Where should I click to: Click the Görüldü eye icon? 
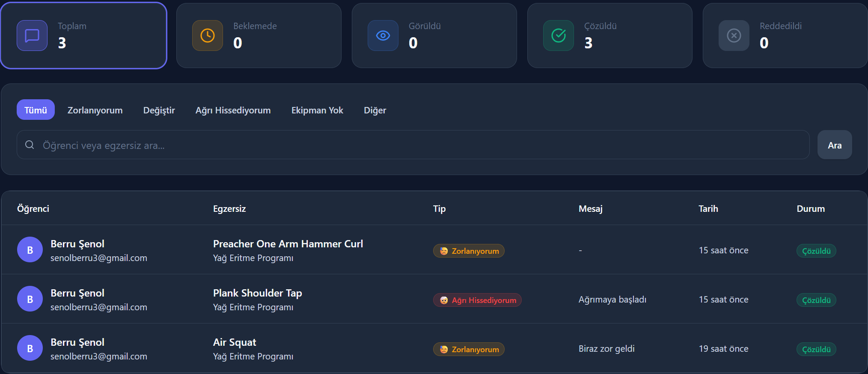383,36
